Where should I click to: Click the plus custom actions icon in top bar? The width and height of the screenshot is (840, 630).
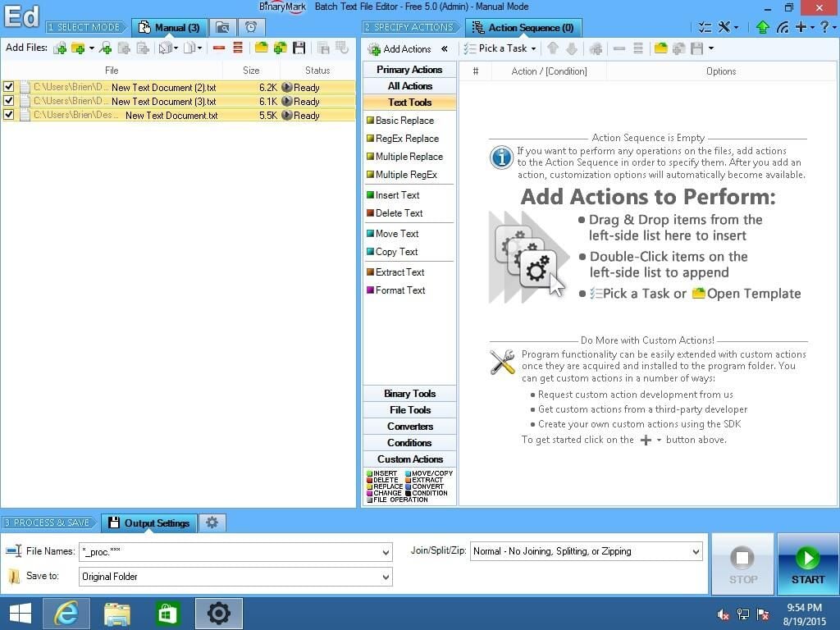click(x=801, y=27)
